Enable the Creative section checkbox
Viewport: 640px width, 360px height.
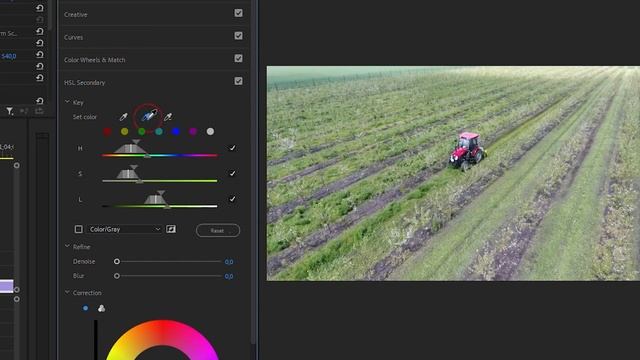point(238,13)
